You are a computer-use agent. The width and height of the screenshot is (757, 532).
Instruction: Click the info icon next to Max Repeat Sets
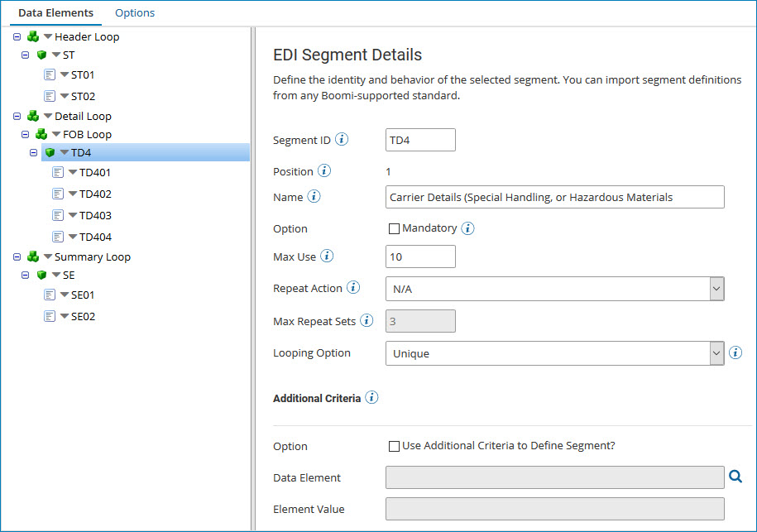(x=367, y=320)
